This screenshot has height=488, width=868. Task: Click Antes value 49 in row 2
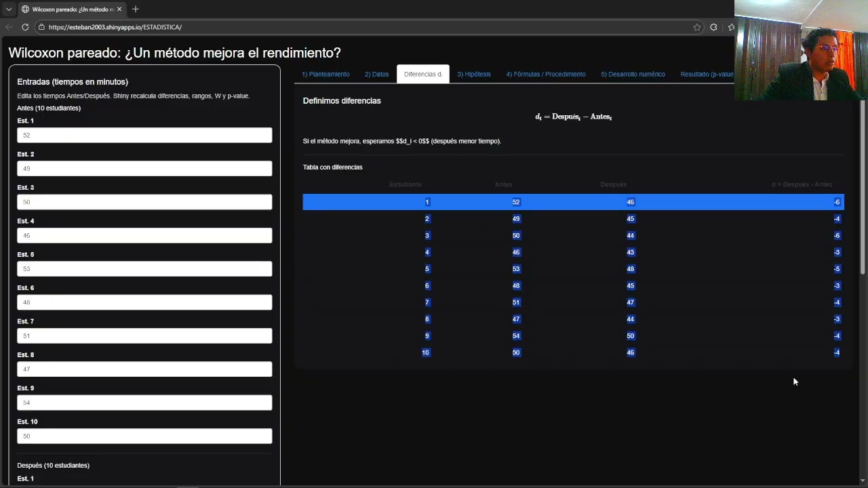(516, 219)
